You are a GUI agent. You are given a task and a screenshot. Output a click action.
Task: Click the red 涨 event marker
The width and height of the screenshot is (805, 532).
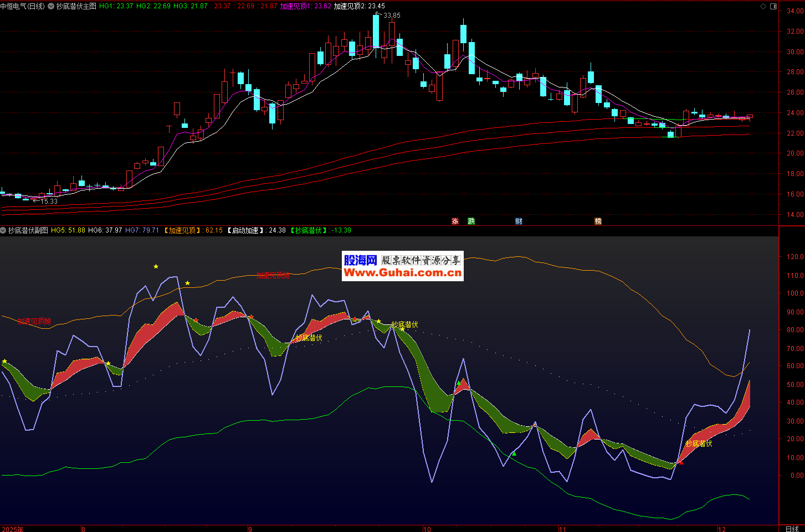[455, 221]
